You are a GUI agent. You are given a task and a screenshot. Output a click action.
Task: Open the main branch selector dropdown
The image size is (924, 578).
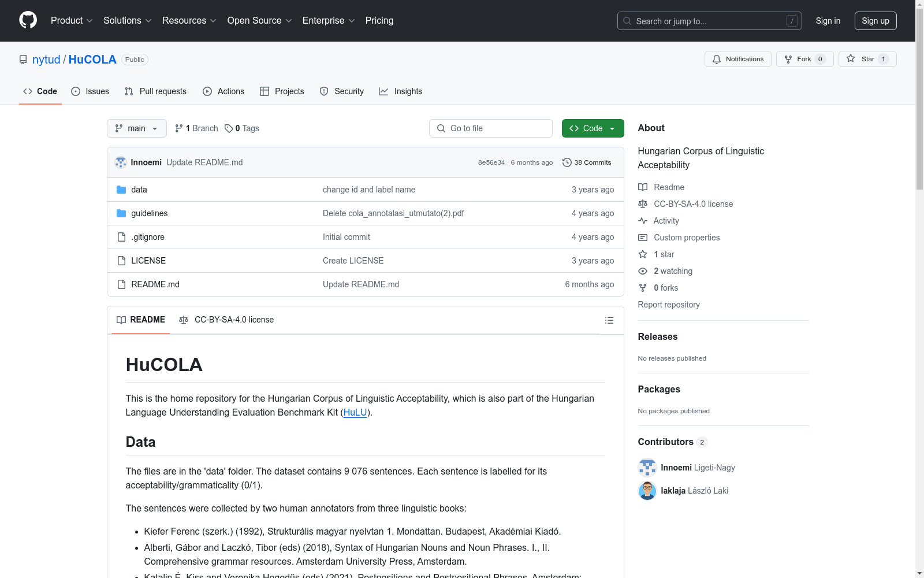pyautogui.click(x=137, y=128)
